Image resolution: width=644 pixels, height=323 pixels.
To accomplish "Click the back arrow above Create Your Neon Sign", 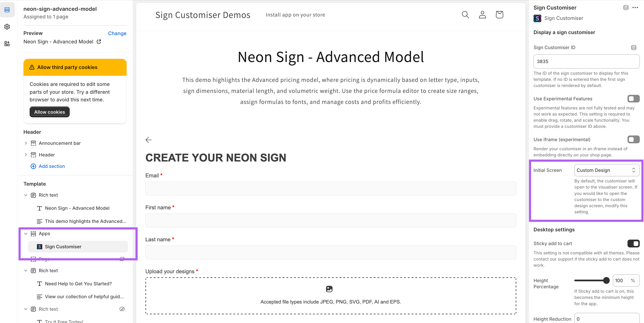I will click(x=148, y=140).
